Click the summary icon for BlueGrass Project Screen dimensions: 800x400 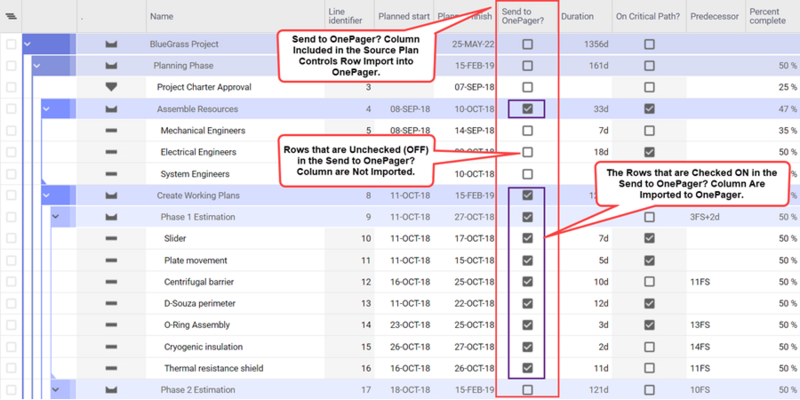pos(111,44)
